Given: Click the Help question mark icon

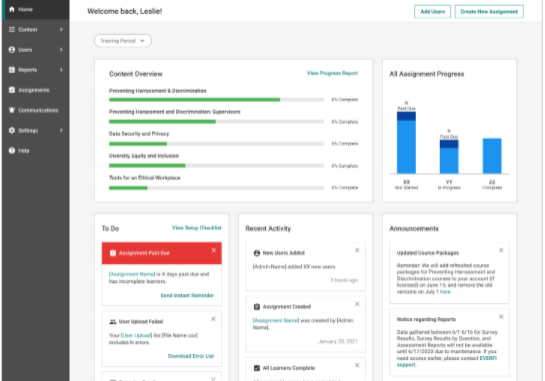Looking at the screenshot, I should tap(12, 151).
